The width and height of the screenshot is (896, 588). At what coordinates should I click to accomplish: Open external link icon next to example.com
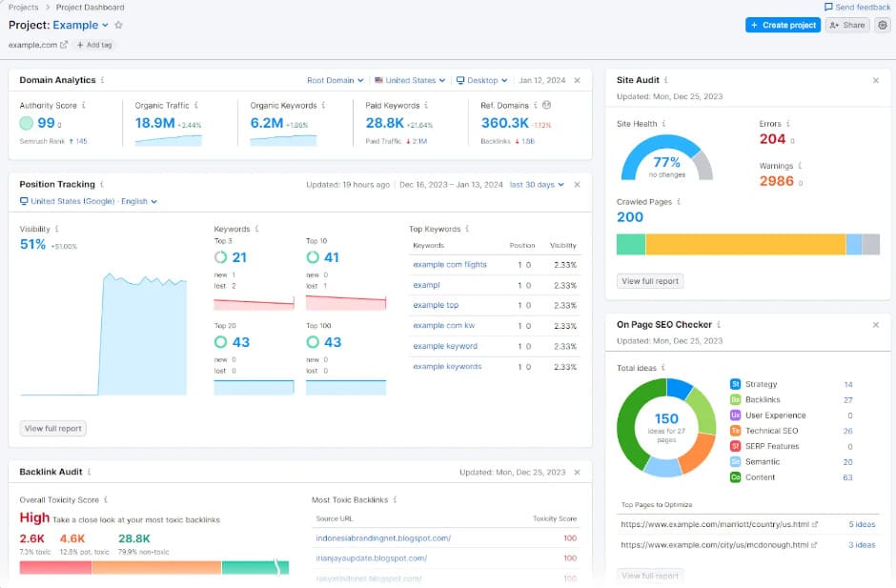[x=64, y=45]
